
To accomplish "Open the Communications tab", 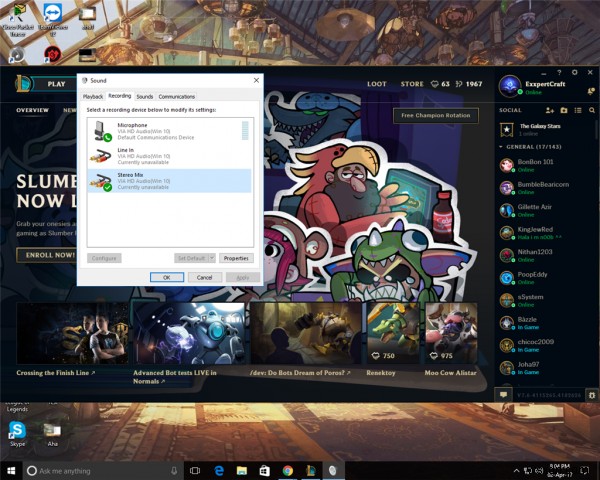I will tap(177, 97).
